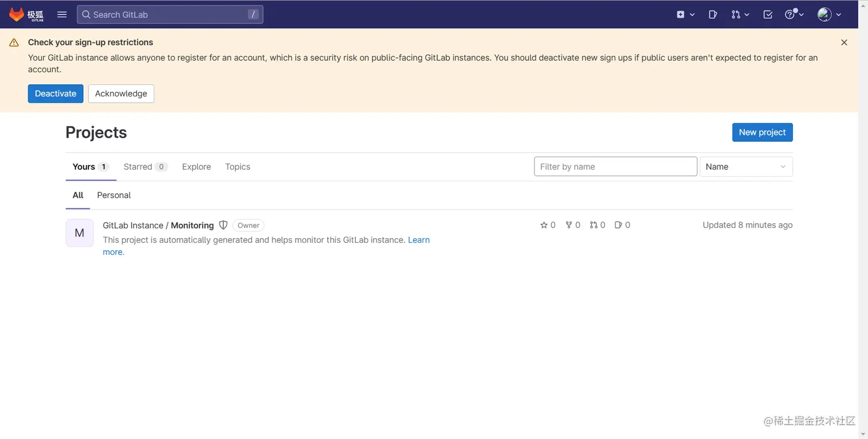868x439 pixels.
Task: Click the Monitoring project's merge requests count
Action: pos(598,225)
